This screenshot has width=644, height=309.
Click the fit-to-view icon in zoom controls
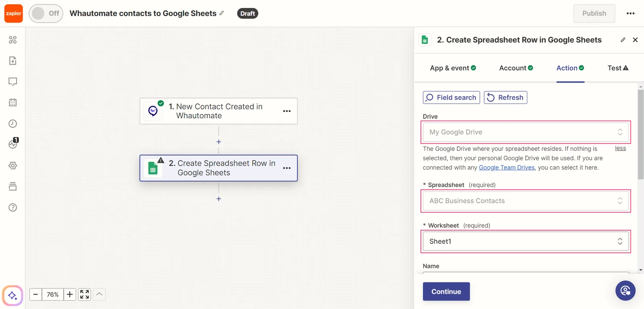point(85,295)
